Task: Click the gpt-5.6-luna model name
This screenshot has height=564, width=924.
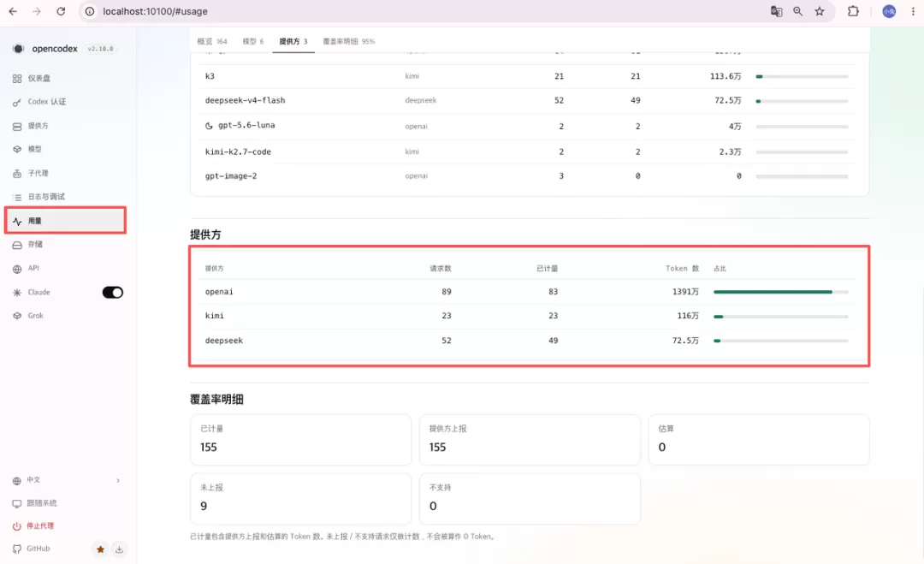Action: click(x=246, y=126)
